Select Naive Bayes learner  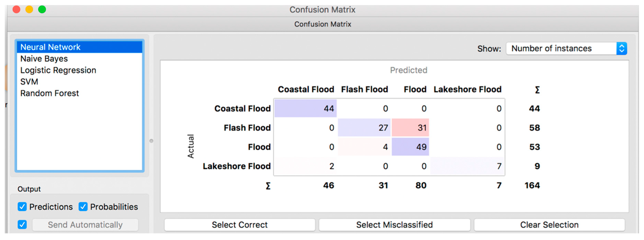[x=44, y=59]
